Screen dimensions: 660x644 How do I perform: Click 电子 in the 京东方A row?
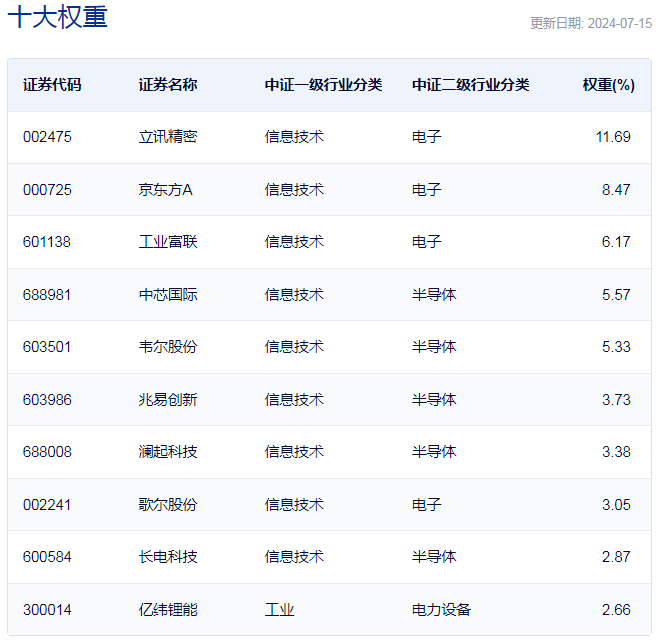426,190
